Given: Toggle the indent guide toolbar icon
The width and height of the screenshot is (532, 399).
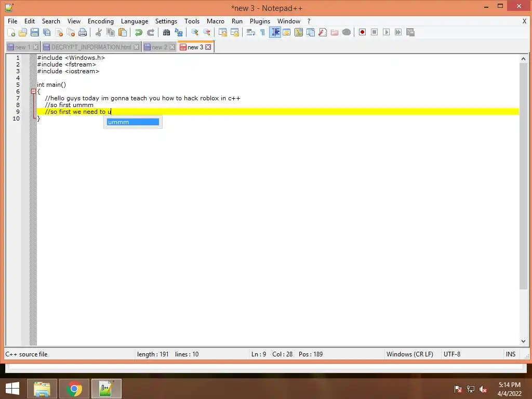Looking at the screenshot, I should (275, 33).
